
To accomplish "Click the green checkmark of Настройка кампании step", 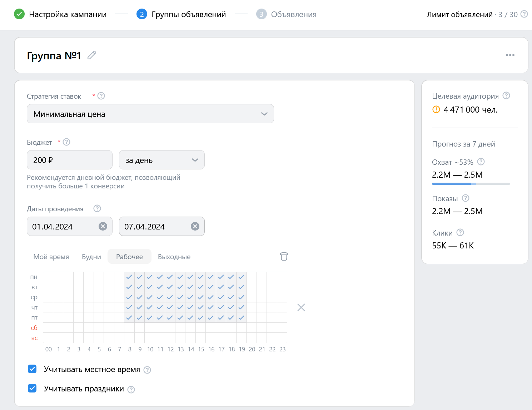I will (19, 14).
